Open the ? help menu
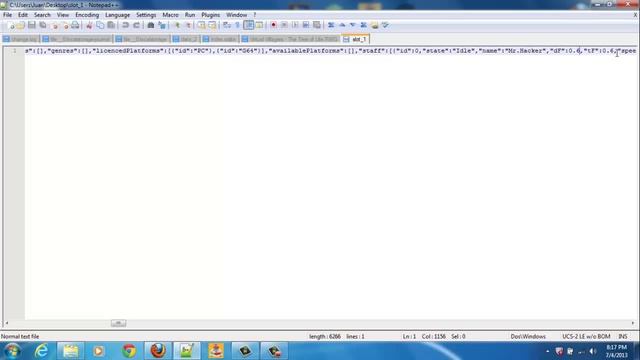The height and width of the screenshot is (360, 640). [255, 15]
